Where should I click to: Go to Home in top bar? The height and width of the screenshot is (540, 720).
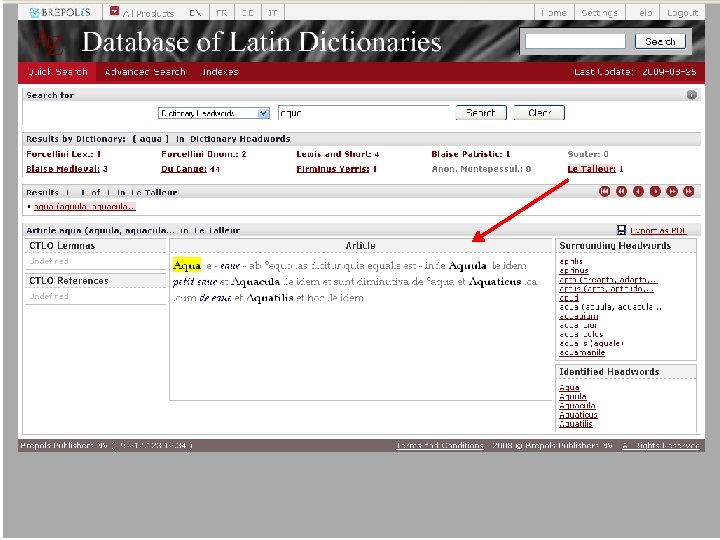(553, 13)
